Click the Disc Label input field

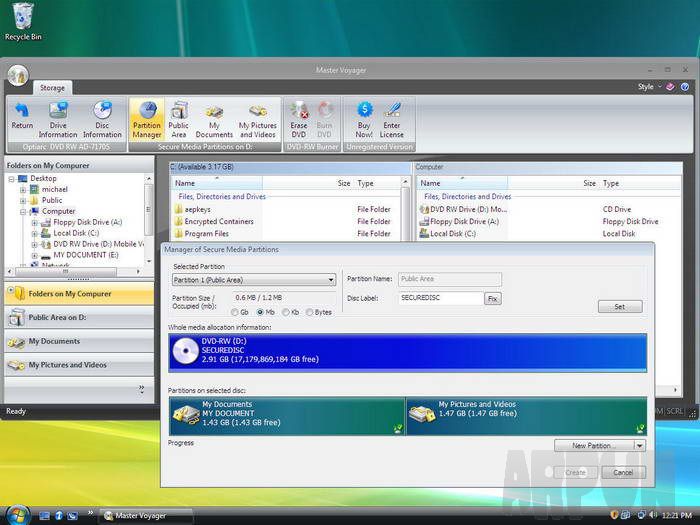440,299
